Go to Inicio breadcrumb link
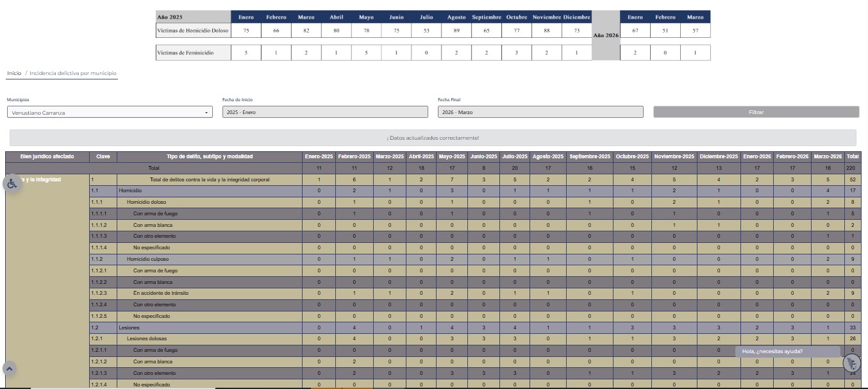Image resolution: width=868 pixels, height=389 pixels. tap(14, 73)
